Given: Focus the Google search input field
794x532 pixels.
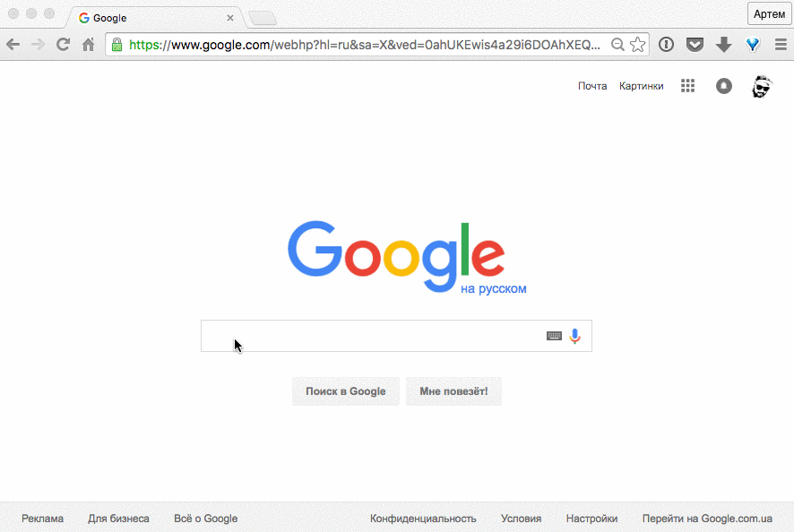Looking at the screenshot, I should (x=372, y=336).
